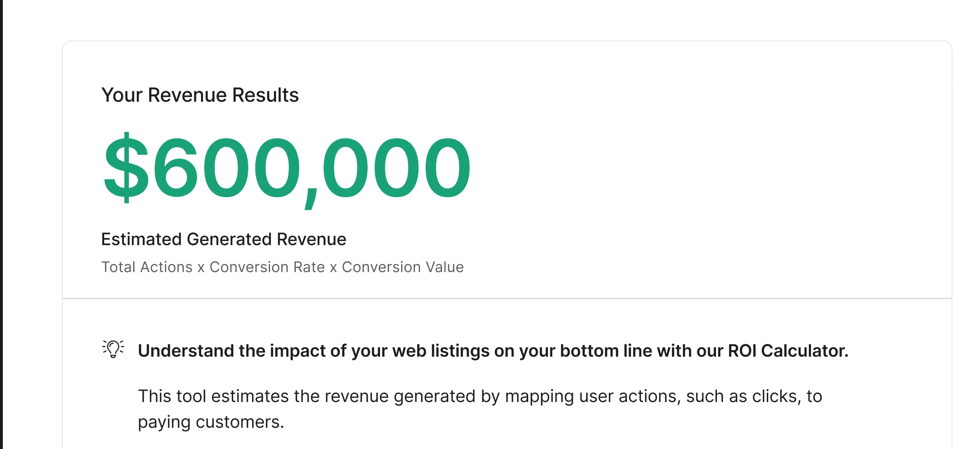Click 'Total Actions' in the formula line
The width and height of the screenshot is (980, 449).
point(147,267)
